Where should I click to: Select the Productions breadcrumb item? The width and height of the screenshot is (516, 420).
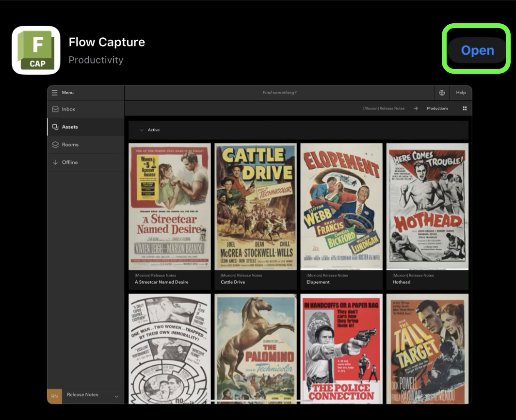tap(437, 108)
